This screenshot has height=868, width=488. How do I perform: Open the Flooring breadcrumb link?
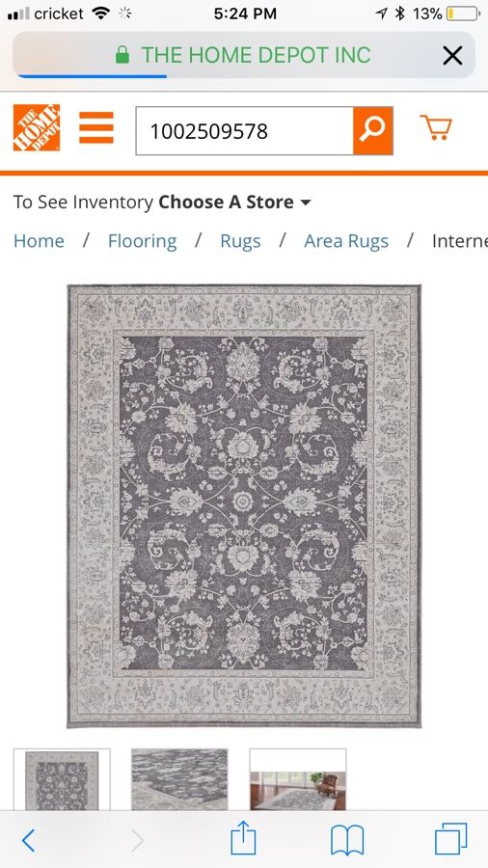(x=142, y=241)
